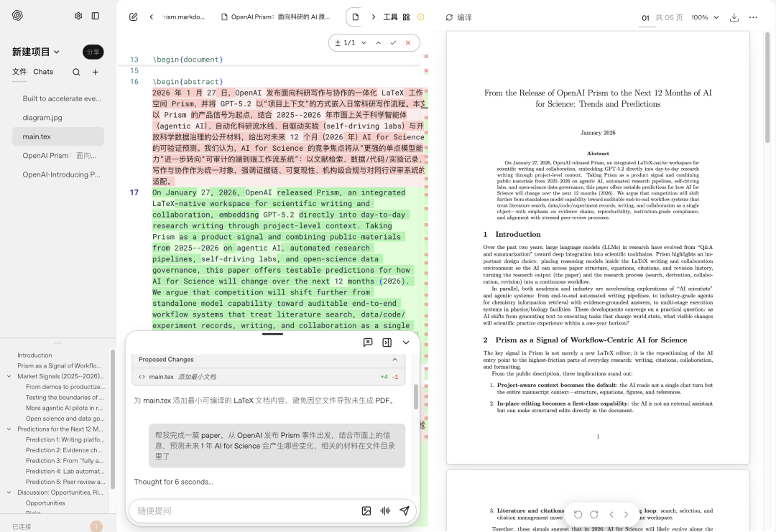This screenshot has height=532, width=776.
Task: Click the left arrow before the file tabs
Action: click(152, 17)
